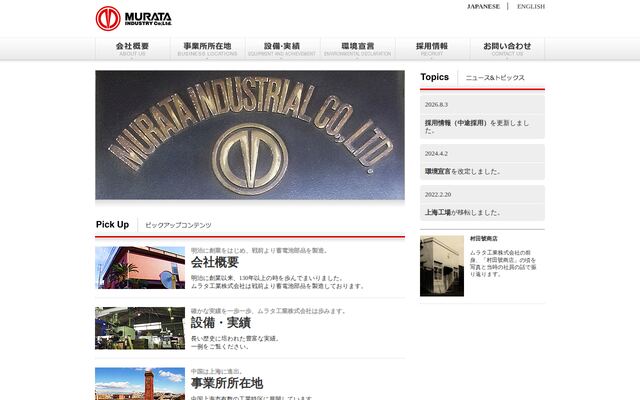Switch language to JAPANESE
640x400 pixels.
click(483, 7)
